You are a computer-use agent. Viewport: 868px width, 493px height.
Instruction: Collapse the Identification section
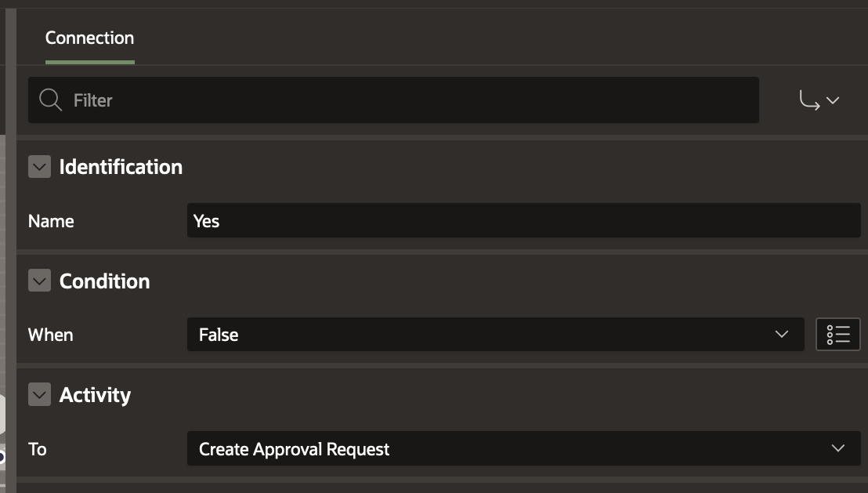(39, 167)
